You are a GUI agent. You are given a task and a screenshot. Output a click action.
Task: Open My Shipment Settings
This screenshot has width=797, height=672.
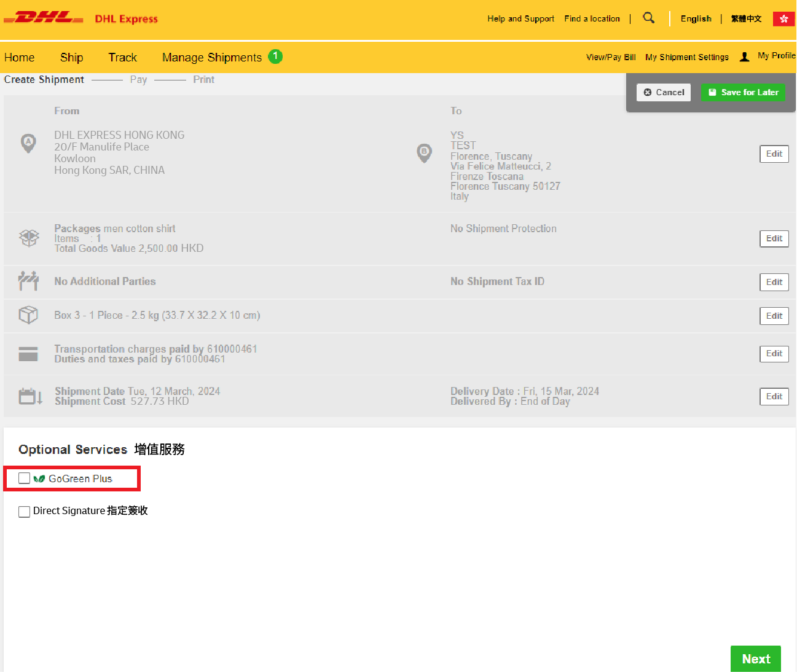tap(687, 57)
